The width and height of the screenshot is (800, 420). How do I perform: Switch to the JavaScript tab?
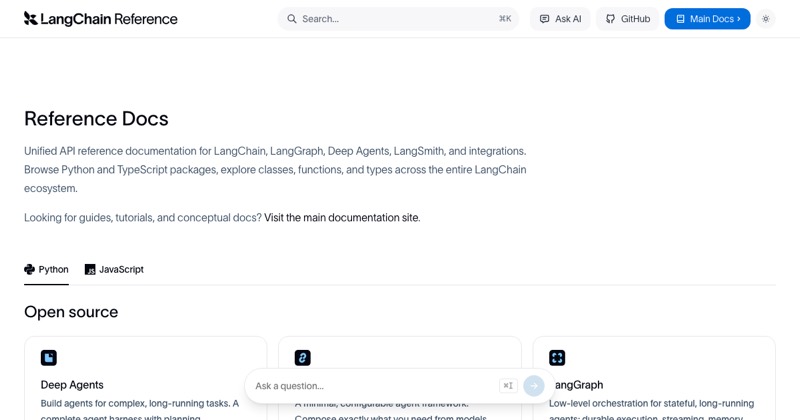114,269
